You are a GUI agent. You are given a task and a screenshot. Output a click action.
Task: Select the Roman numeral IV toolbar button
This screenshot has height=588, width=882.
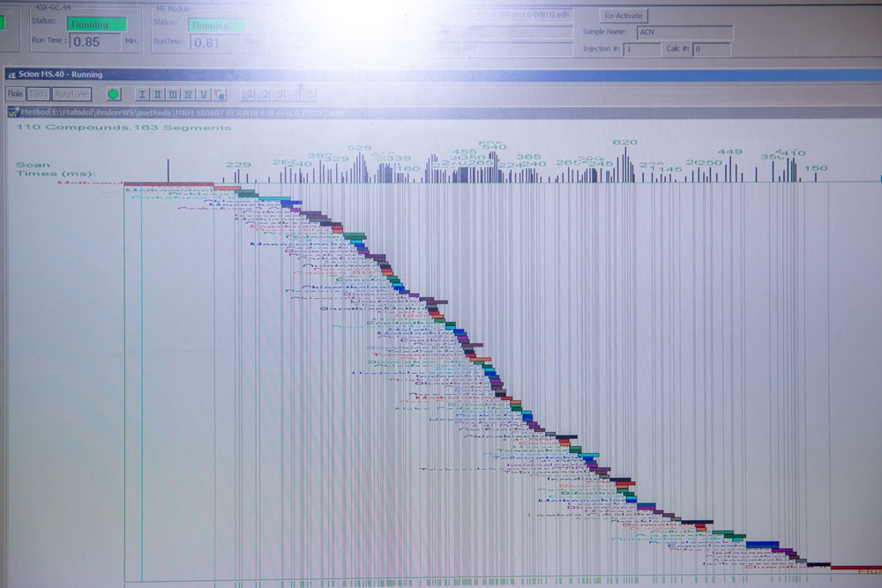(188, 93)
